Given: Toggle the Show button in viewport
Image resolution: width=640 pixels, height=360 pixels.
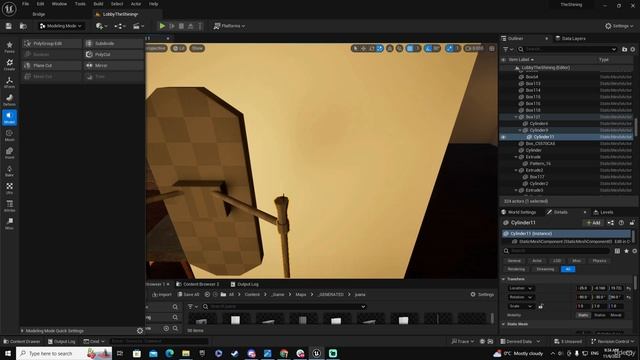Looking at the screenshot, I should tap(197, 48).
